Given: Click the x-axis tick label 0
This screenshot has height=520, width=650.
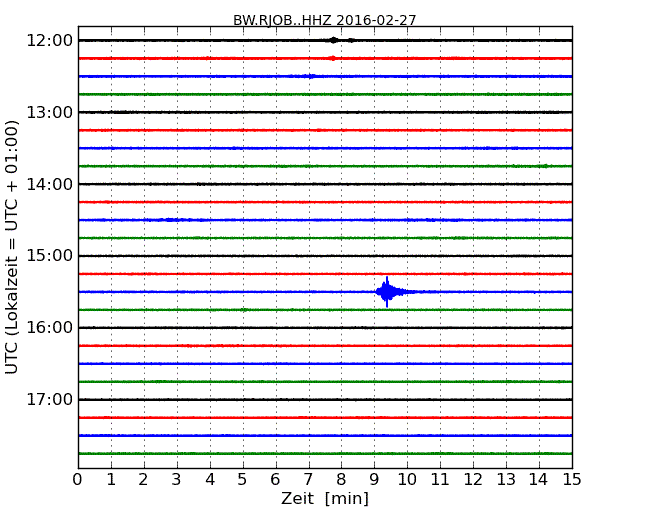Looking at the screenshot, I should 78,479.
